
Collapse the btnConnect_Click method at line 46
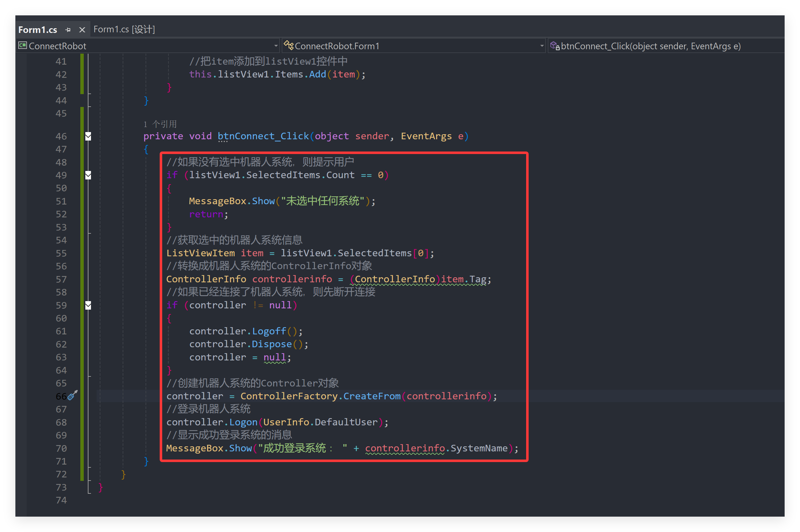click(88, 136)
